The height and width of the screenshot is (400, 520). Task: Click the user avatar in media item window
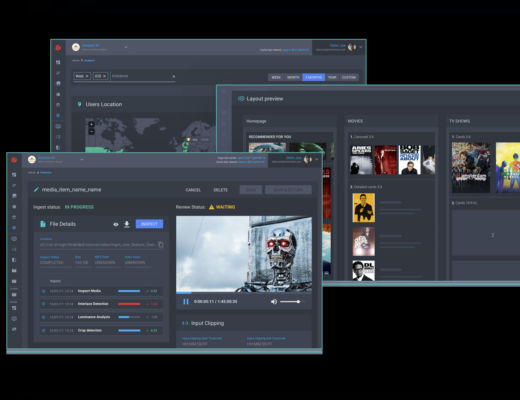(308, 160)
